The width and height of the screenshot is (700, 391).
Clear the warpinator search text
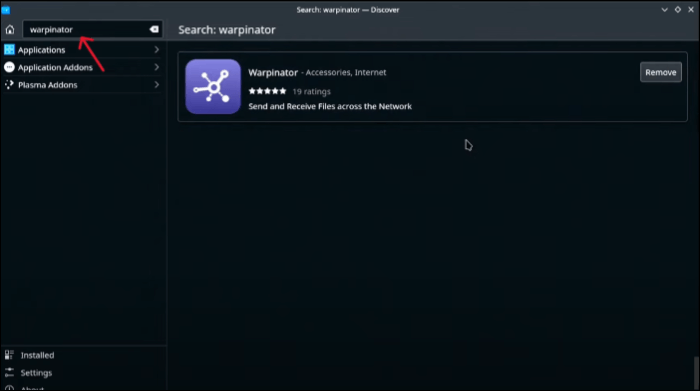pos(154,29)
